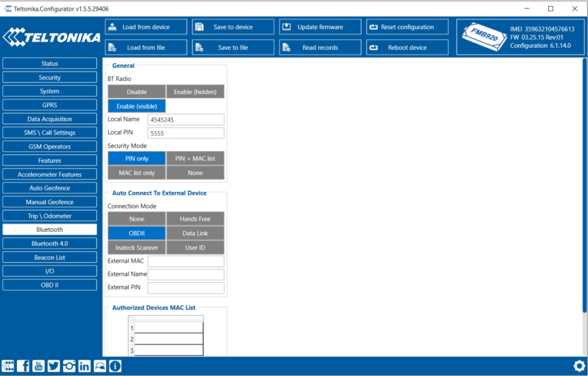Viewport: 588px width, 376px height.
Task: Click Read records
Action: click(x=320, y=47)
